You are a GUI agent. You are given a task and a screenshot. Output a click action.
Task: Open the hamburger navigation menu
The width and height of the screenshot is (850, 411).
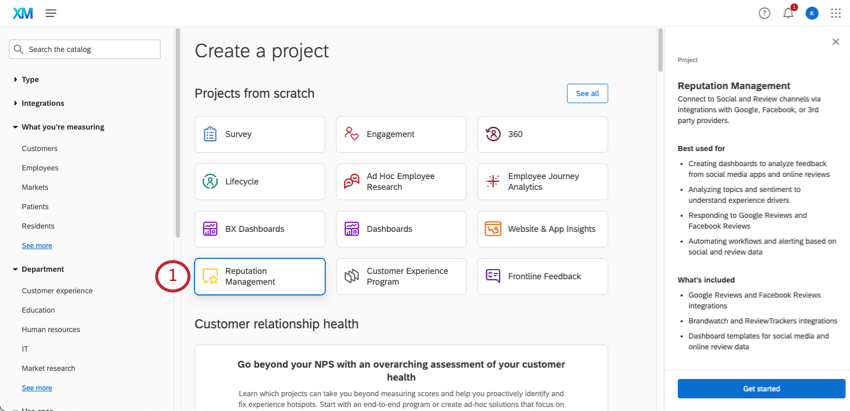[51, 13]
